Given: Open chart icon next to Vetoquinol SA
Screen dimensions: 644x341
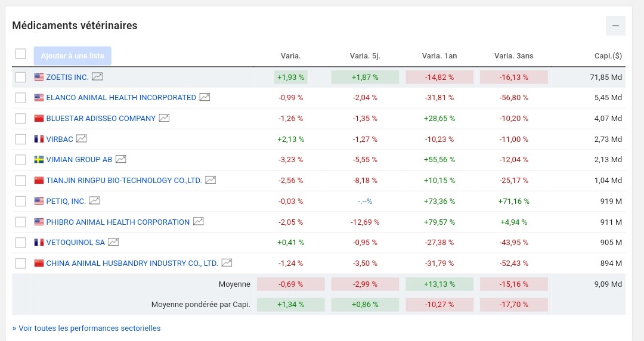Looking at the screenshot, I should tap(113, 242).
